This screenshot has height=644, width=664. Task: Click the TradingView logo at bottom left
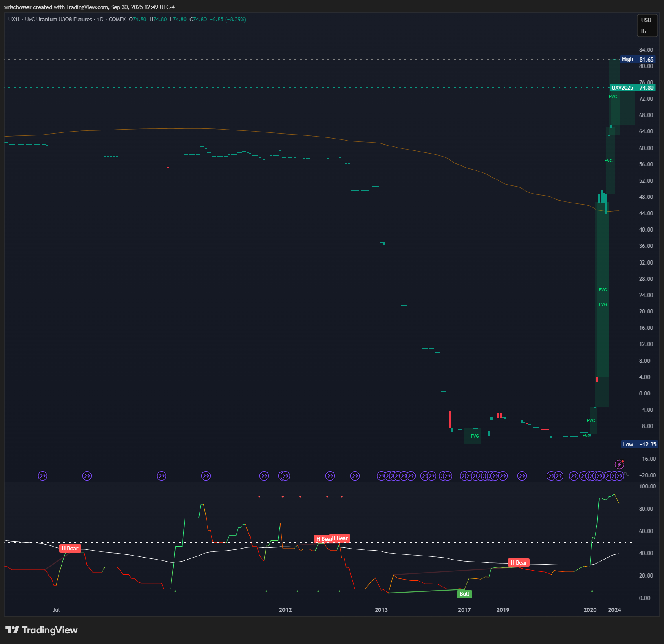click(41, 630)
